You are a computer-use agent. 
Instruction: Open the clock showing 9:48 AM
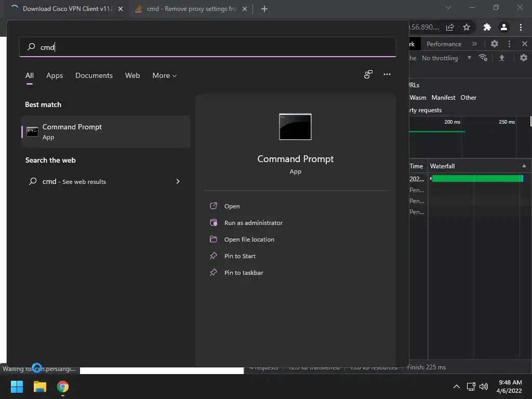coord(509,387)
